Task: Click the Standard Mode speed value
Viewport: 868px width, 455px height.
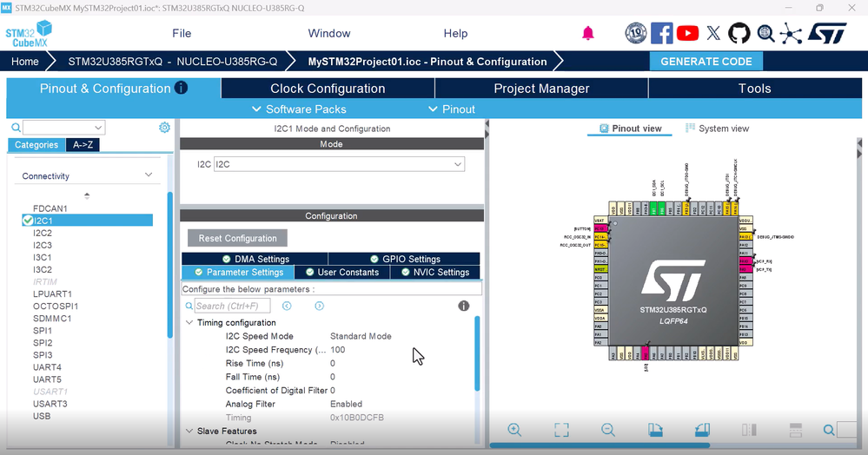Action: 361,336
